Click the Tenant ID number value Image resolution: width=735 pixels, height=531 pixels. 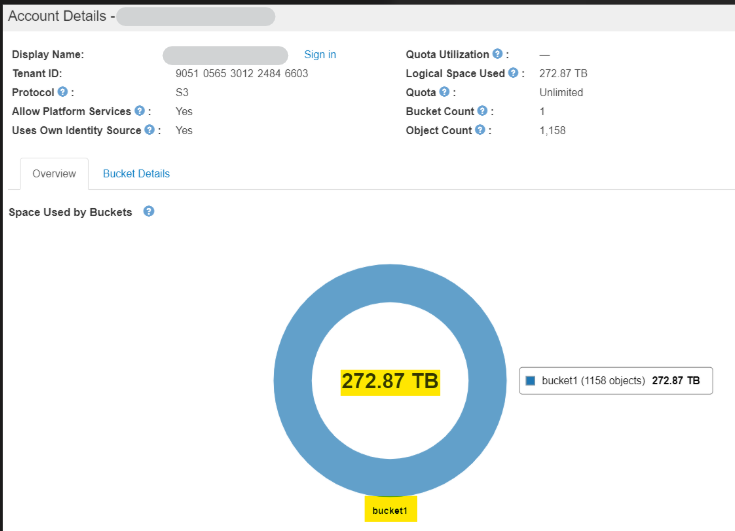(242, 73)
